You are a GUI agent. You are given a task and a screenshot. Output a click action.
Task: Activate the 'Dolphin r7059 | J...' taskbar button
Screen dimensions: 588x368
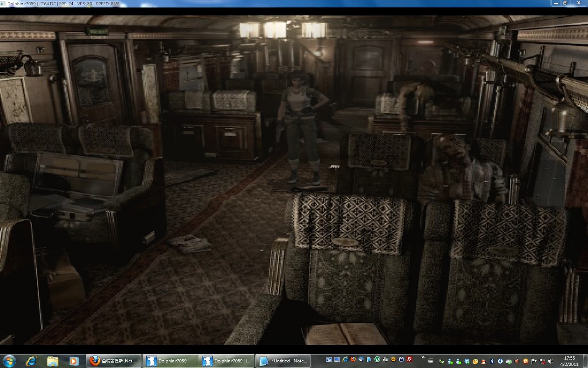pyautogui.click(x=227, y=361)
